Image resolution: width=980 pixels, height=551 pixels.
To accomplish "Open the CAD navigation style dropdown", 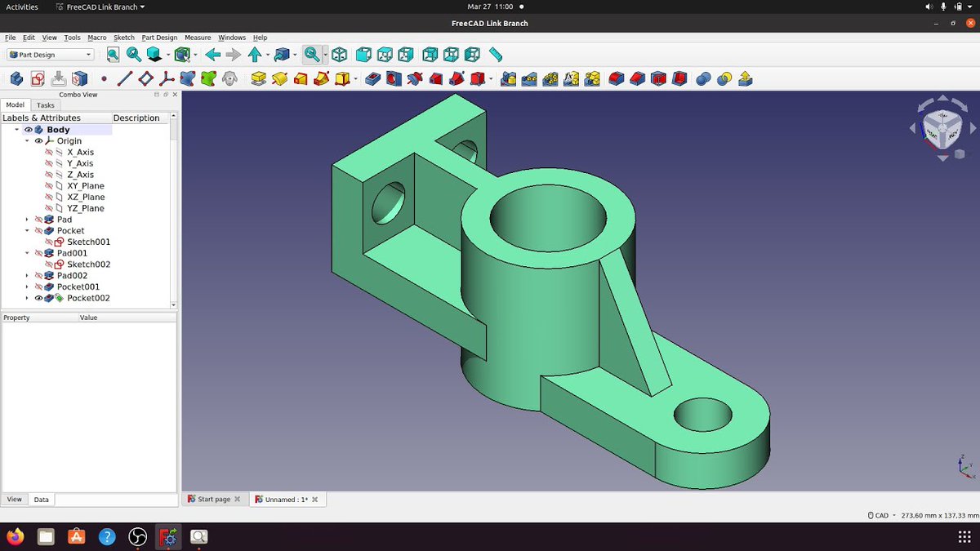I will 882,515.
